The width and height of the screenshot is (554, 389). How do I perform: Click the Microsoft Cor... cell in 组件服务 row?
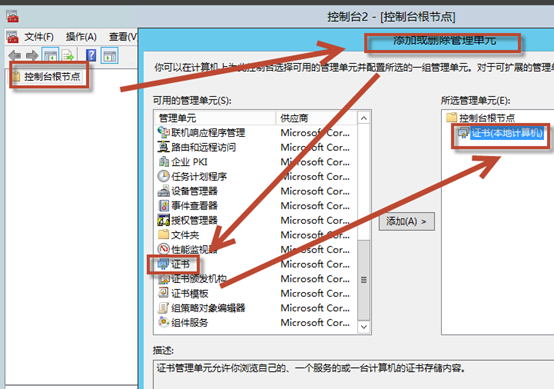(315, 323)
